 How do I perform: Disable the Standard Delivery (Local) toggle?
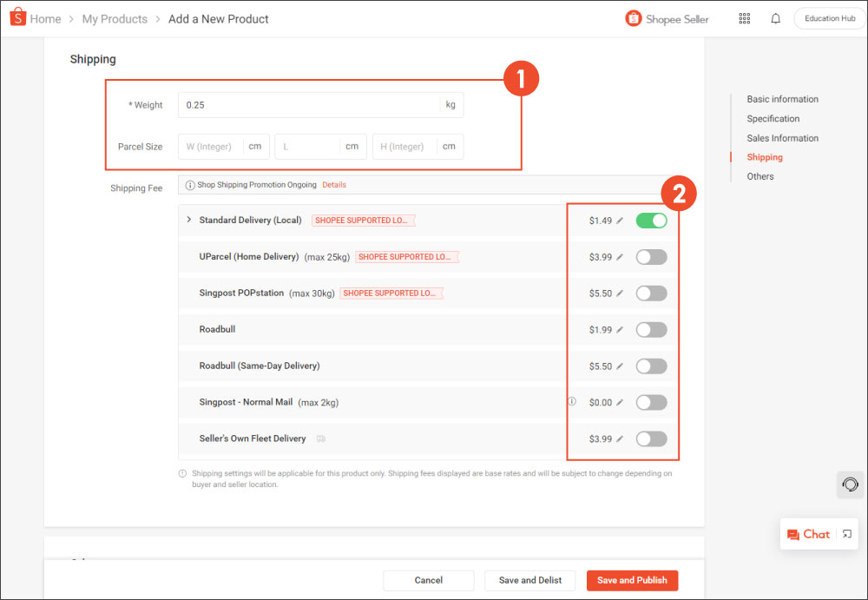[652, 221]
